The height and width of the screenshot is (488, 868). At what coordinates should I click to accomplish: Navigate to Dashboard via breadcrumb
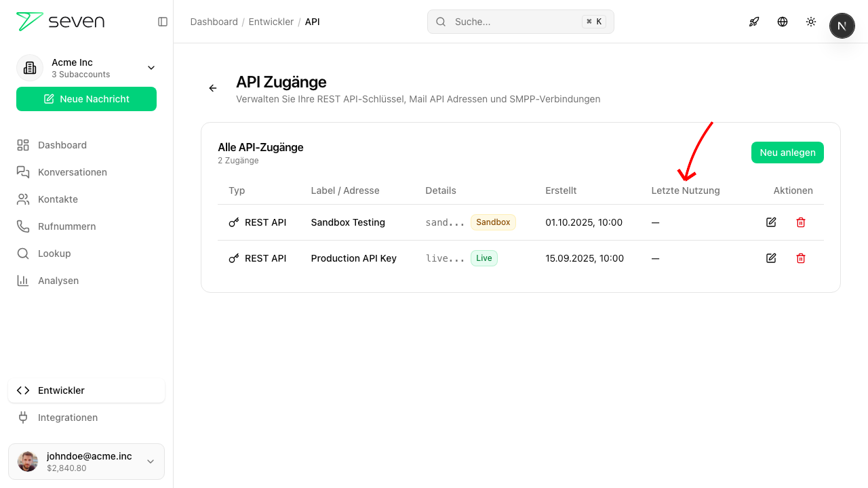(214, 21)
